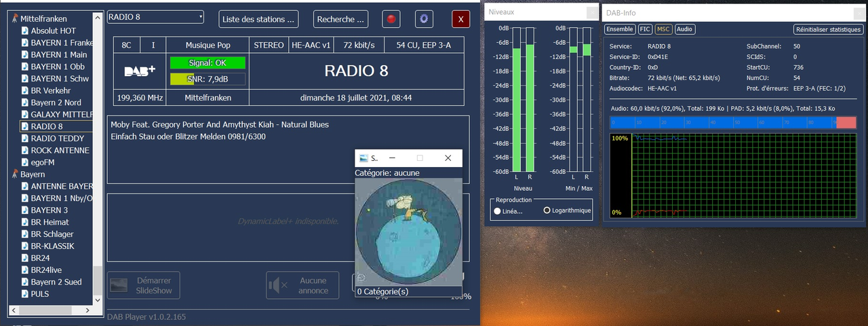Viewport: 868px width, 326px height.
Task: Click the Service-ID value 0xD41E
Action: click(x=658, y=57)
